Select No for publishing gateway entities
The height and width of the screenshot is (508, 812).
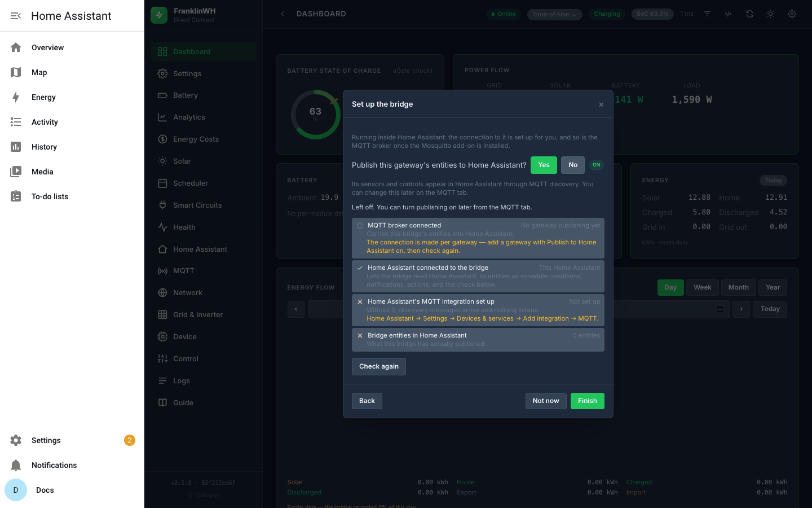click(573, 165)
